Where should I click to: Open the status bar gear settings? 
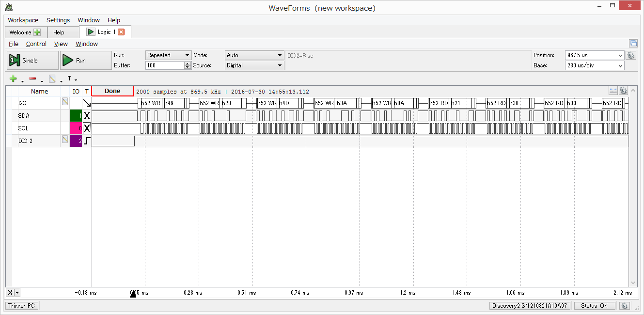(624, 306)
